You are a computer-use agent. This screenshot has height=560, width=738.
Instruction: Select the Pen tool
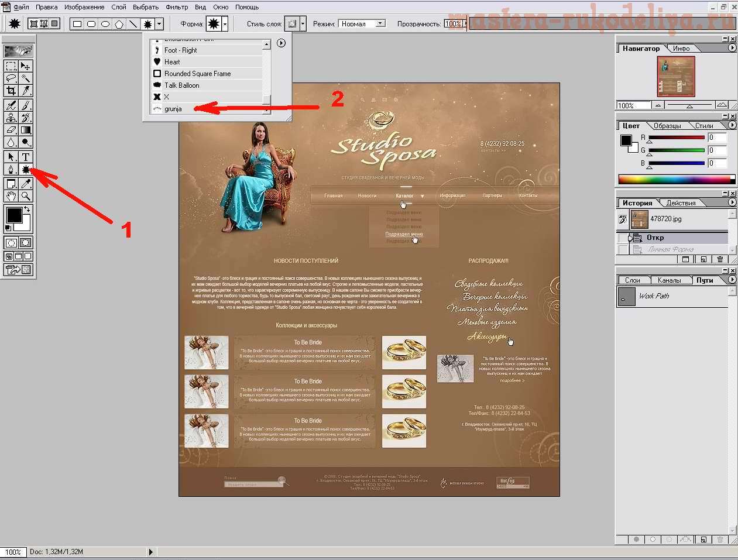[11, 169]
